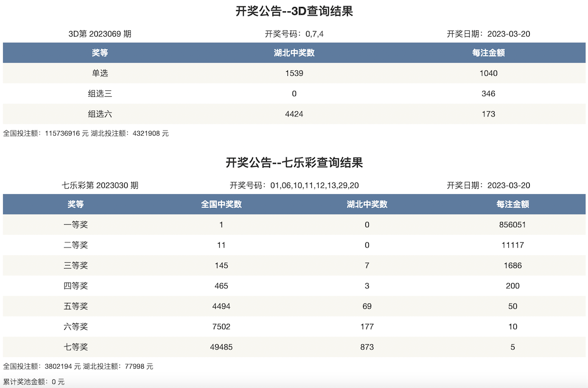
Task: Click the 湖北中奖数 header in 七乐彩 table
Action: (367, 204)
